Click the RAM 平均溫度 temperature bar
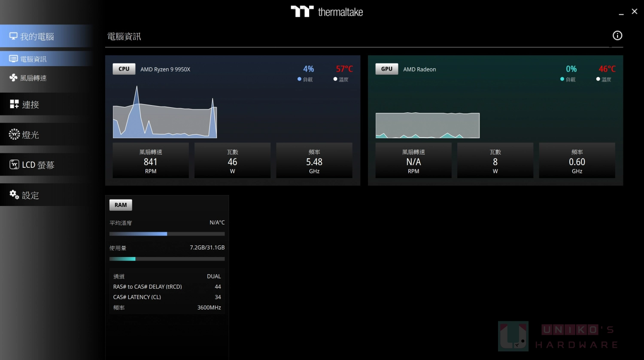Screen dimensions: 644x360 [x=167, y=234]
